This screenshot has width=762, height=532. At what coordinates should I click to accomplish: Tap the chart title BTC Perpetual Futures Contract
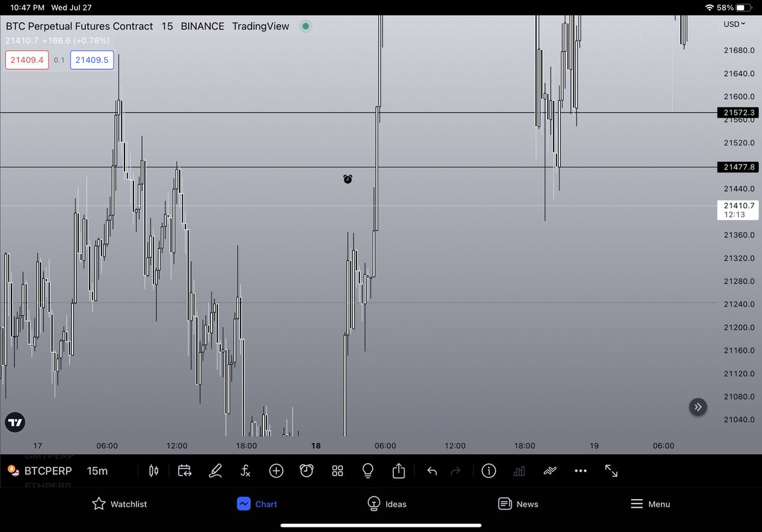coord(79,26)
